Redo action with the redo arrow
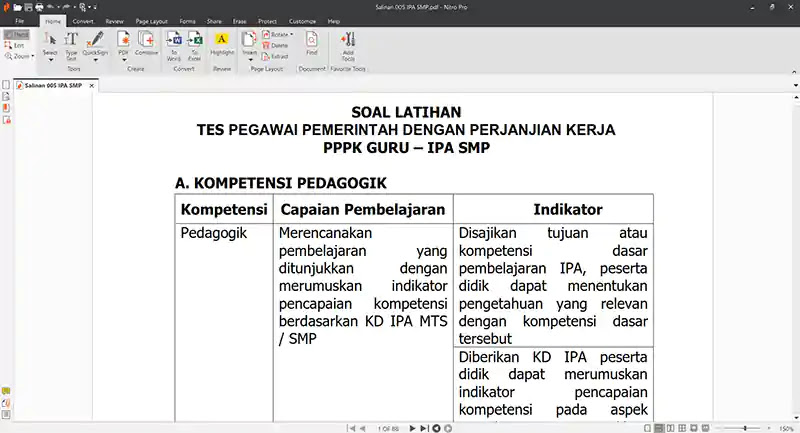The width and height of the screenshot is (800, 433). click(x=66, y=7)
